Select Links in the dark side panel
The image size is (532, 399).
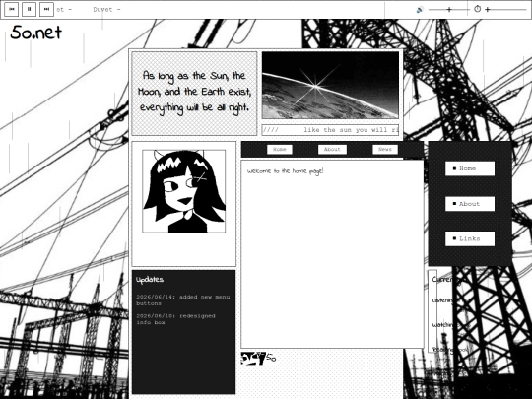pos(470,238)
